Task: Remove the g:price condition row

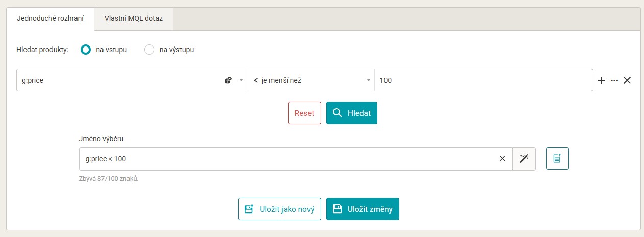Action: pyautogui.click(x=628, y=80)
